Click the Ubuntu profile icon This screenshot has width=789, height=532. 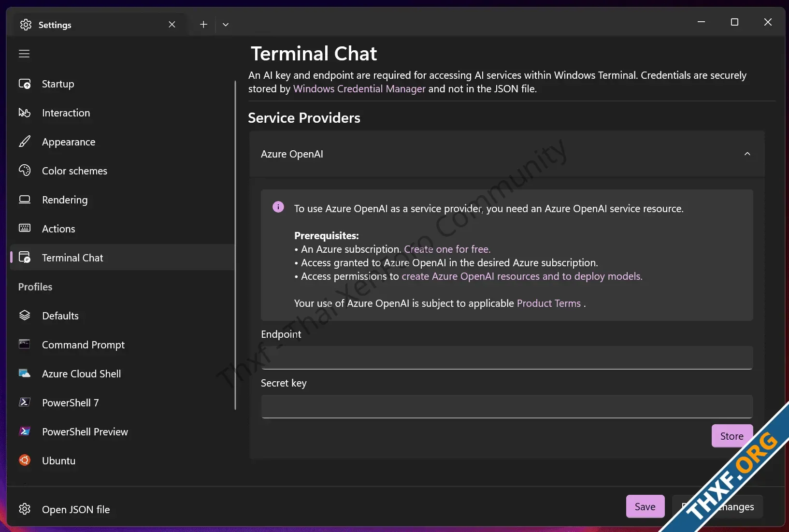click(x=25, y=460)
